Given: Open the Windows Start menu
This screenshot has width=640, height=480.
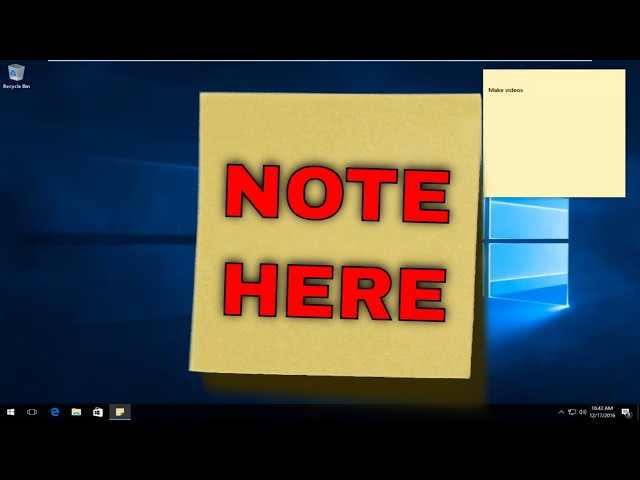Looking at the screenshot, I should [x=11, y=412].
